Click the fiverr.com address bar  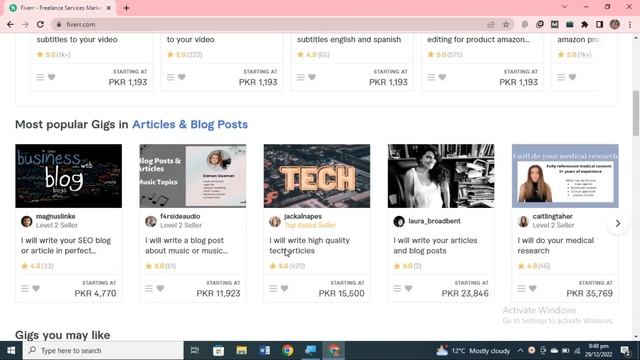click(269, 24)
